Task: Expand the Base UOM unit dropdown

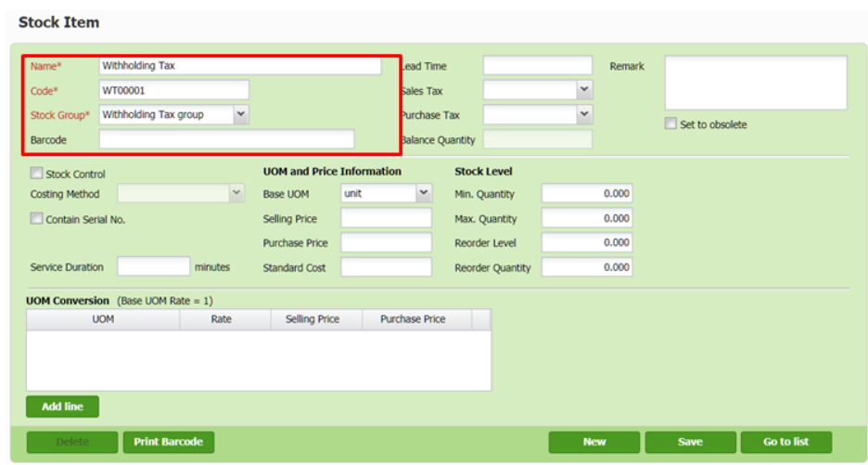Action: pyautogui.click(x=423, y=194)
